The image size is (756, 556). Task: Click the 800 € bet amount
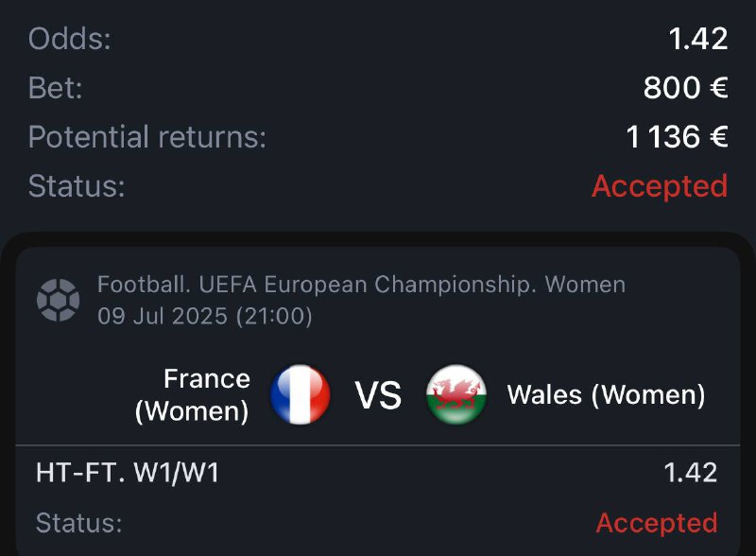point(685,88)
